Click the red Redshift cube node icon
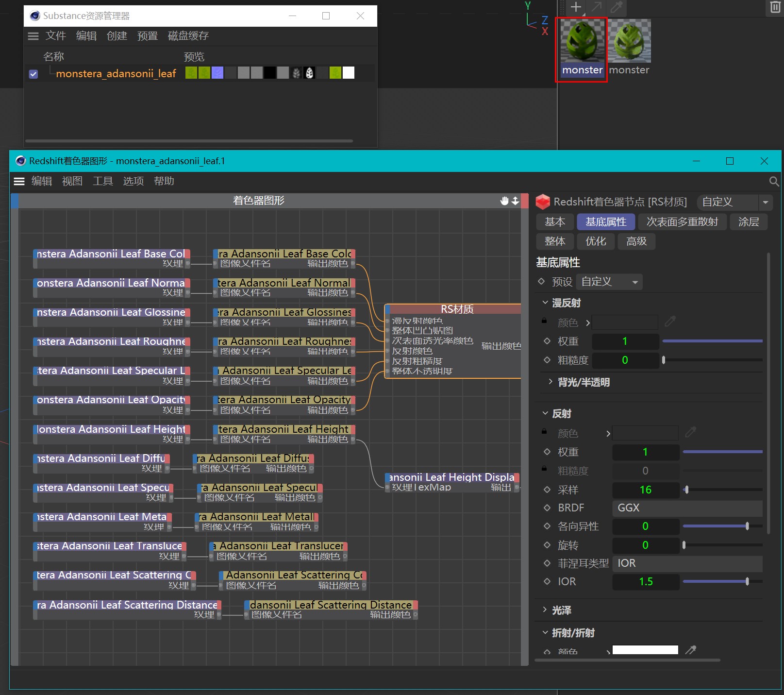The height and width of the screenshot is (695, 784). (543, 202)
